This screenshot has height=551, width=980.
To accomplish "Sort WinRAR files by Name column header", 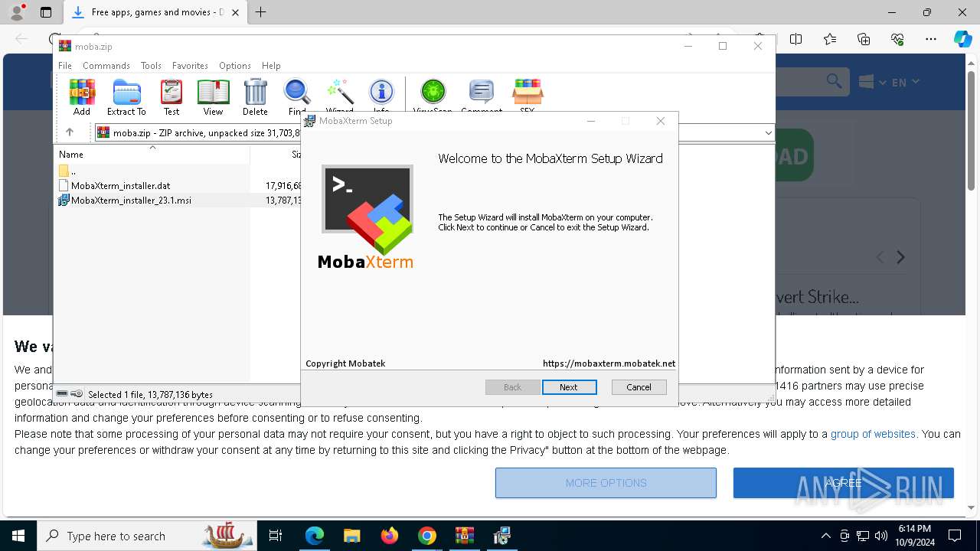I will point(152,154).
